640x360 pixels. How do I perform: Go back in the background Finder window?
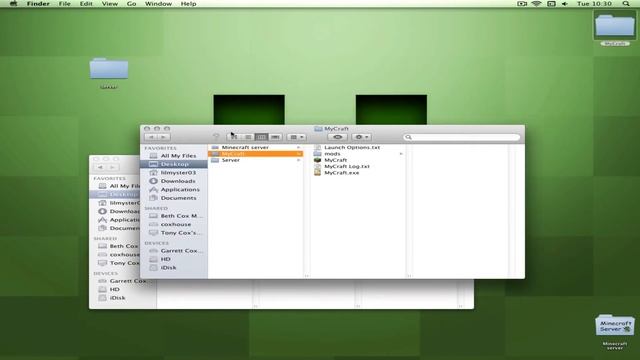coord(100,167)
